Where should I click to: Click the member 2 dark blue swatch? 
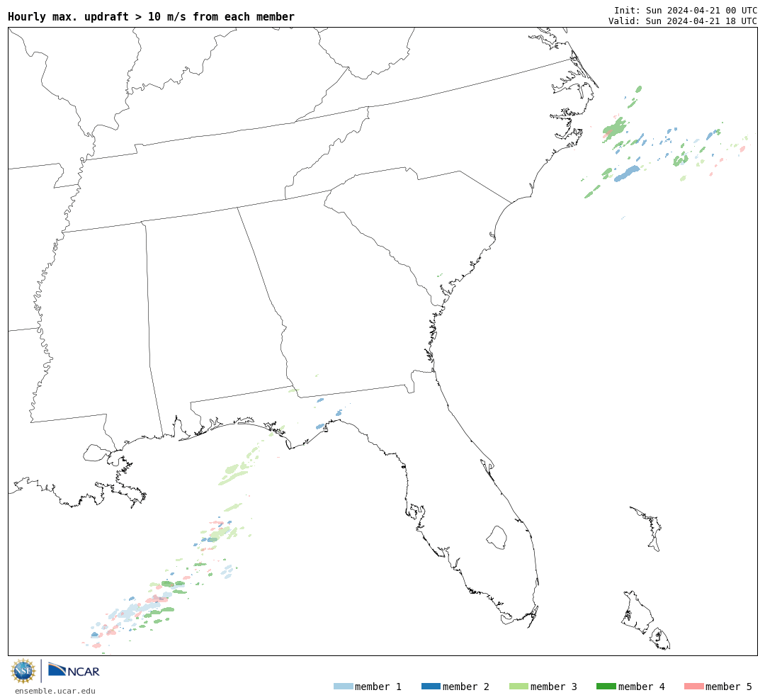431,686
